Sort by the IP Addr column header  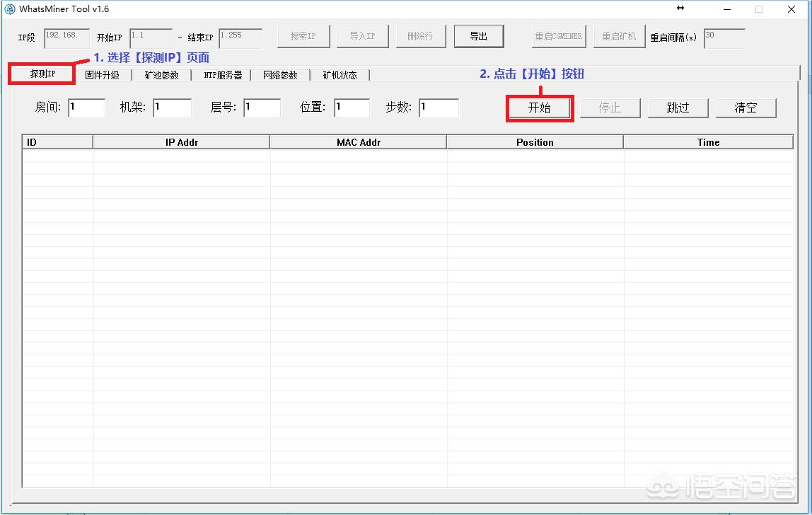coord(181,142)
